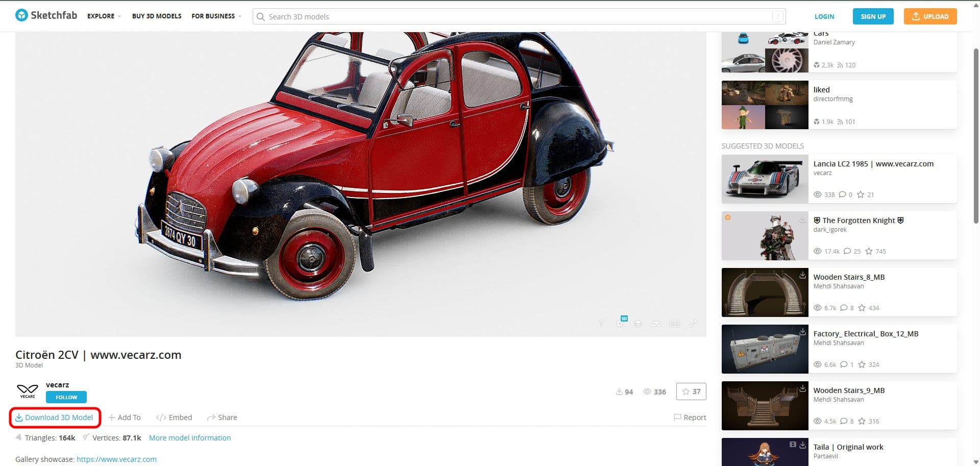Open Factory_Electrical_Box_12_MB thumbnail
Screen dimensions: 980x466
pos(765,349)
